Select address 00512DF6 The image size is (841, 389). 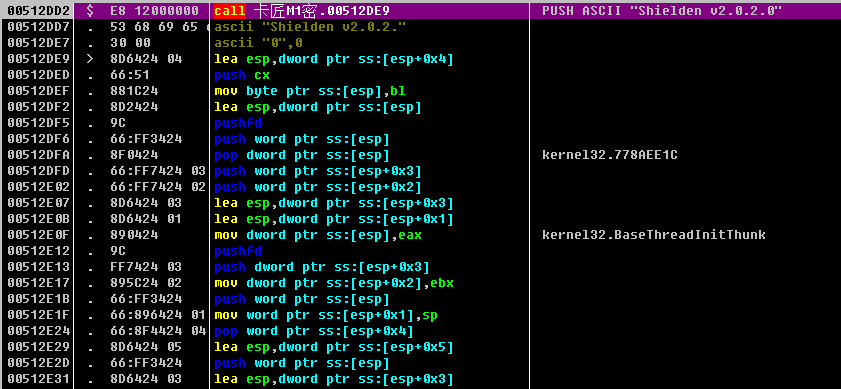click(39, 138)
